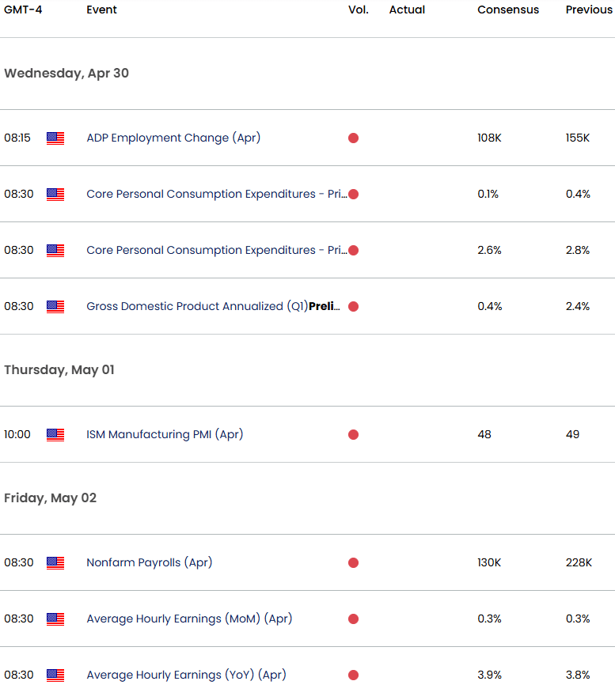Open Gross Domestic Product Annualized (Q1) event

213,306
